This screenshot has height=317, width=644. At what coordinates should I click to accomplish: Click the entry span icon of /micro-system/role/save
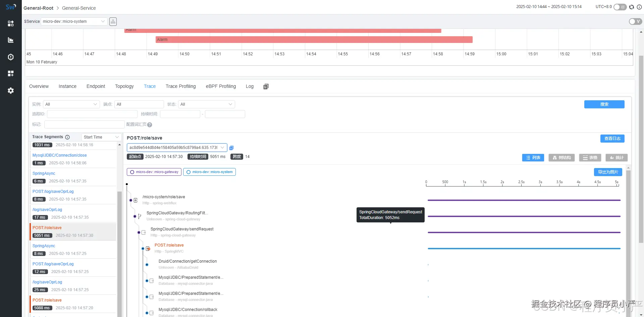click(136, 200)
